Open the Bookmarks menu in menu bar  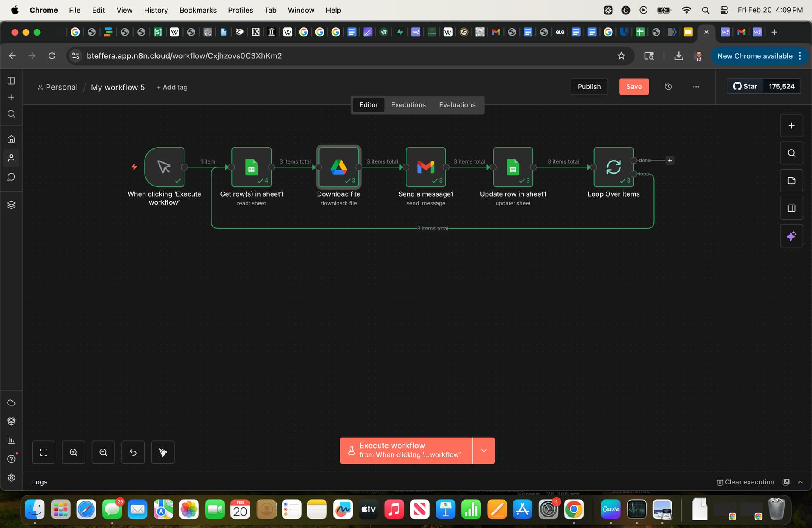click(x=198, y=10)
